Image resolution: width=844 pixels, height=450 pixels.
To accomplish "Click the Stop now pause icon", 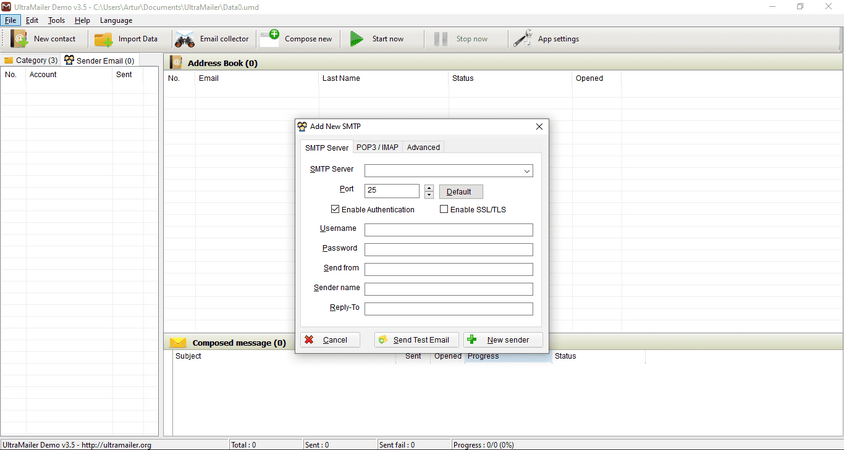I will 441,39.
